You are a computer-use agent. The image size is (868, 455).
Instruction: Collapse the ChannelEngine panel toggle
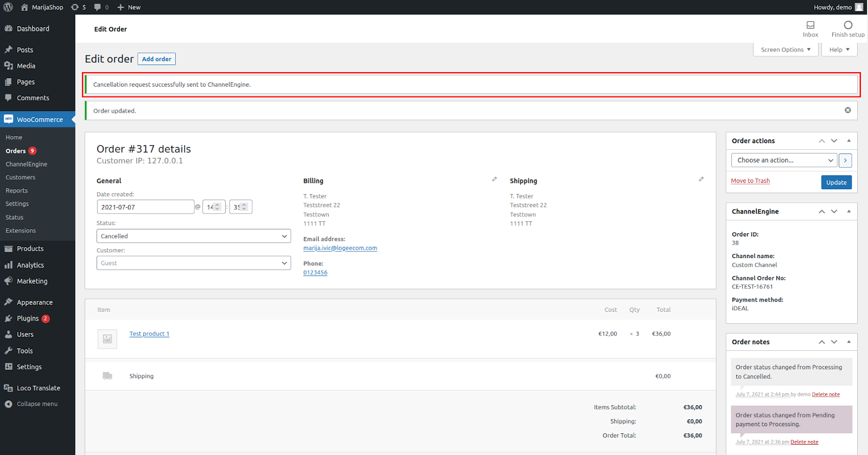848,212
